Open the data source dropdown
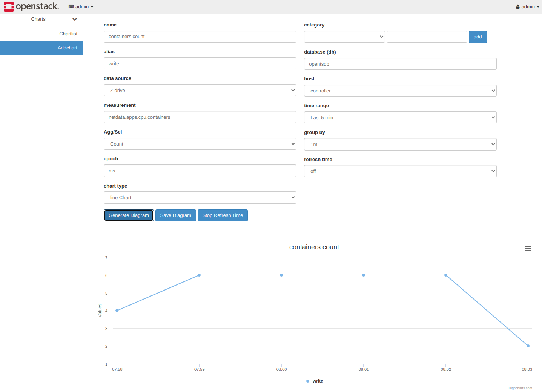The height and width of the screenshot is (392, 542). (200, 91)
